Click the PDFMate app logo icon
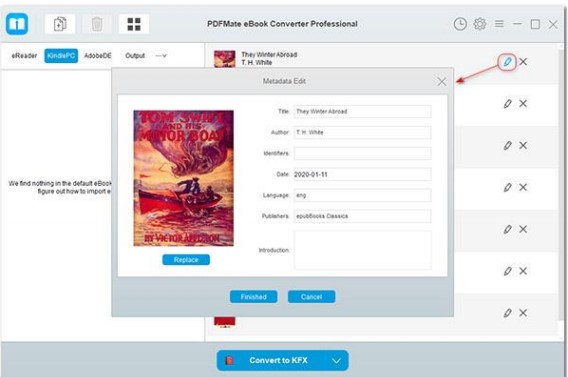568x377 pixels. (17, 24)
